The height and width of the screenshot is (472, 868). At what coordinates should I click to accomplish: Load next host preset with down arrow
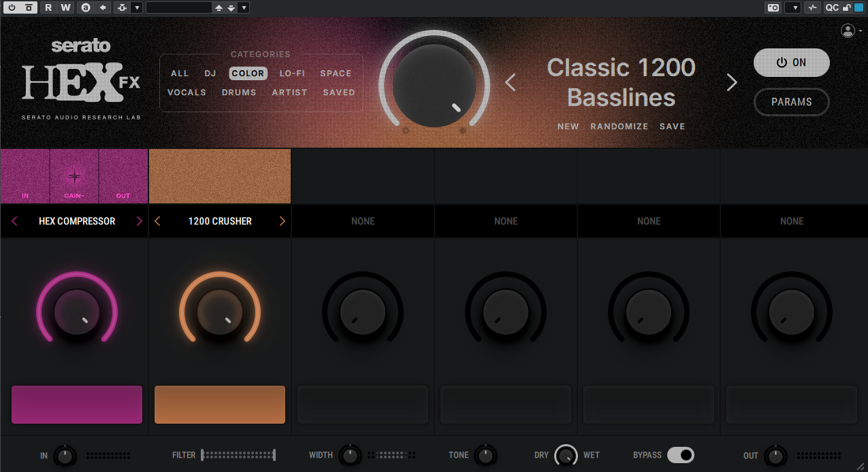click(231, 7)
